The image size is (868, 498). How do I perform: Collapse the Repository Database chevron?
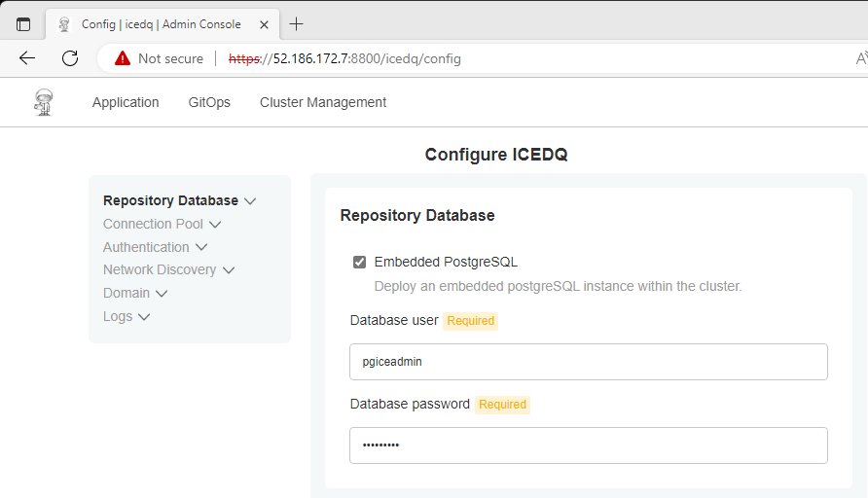pyautogui.click(x=250, y=201)
